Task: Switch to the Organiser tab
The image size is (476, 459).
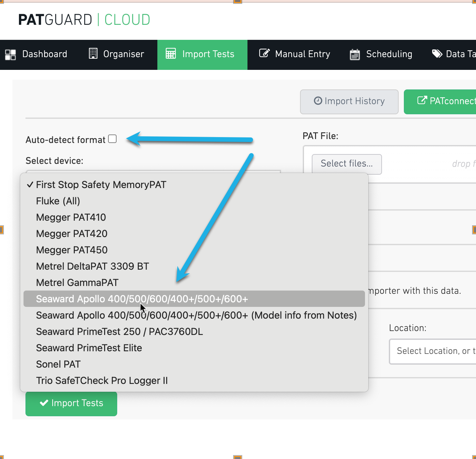Action: coord(117,55)
